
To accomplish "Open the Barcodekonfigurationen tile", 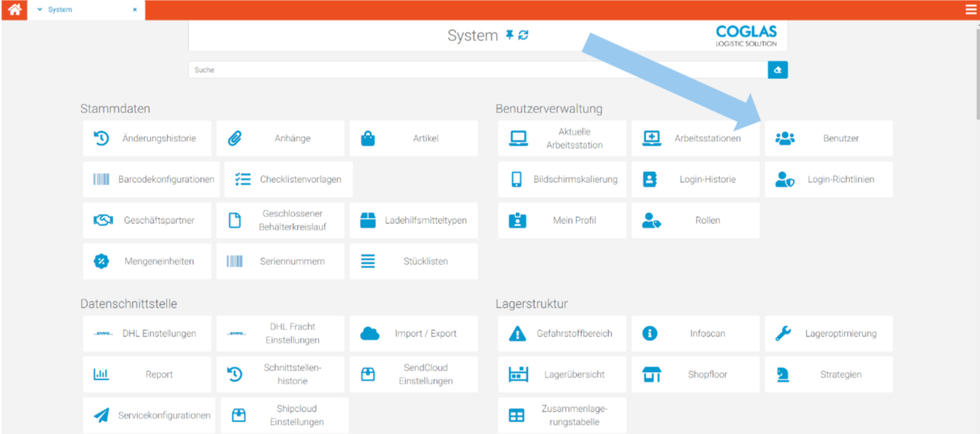I will pyautogui.click(x=151, y=180).
